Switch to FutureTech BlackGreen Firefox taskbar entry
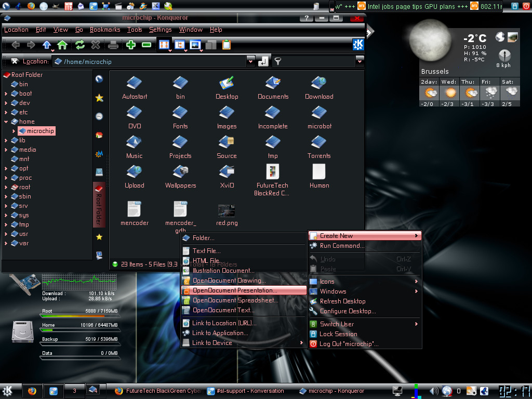 tap(158, 391)
